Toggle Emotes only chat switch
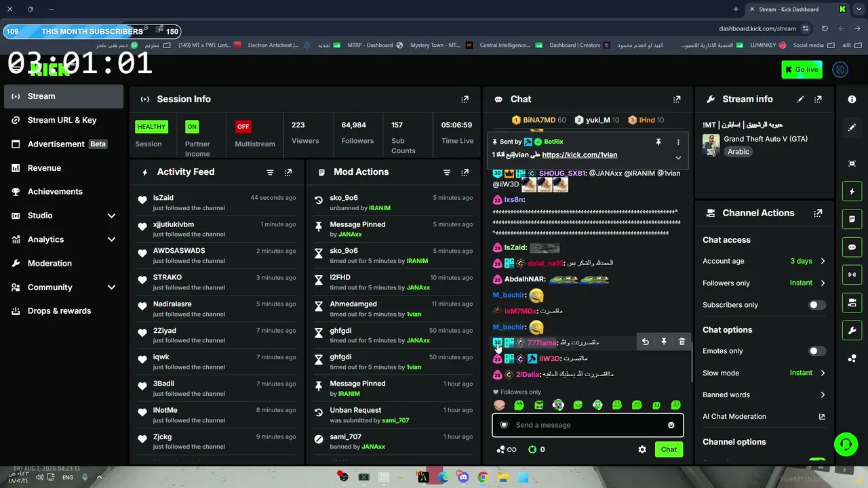Image resolution: width=868 pixels, height=488 pixels. 817,351
